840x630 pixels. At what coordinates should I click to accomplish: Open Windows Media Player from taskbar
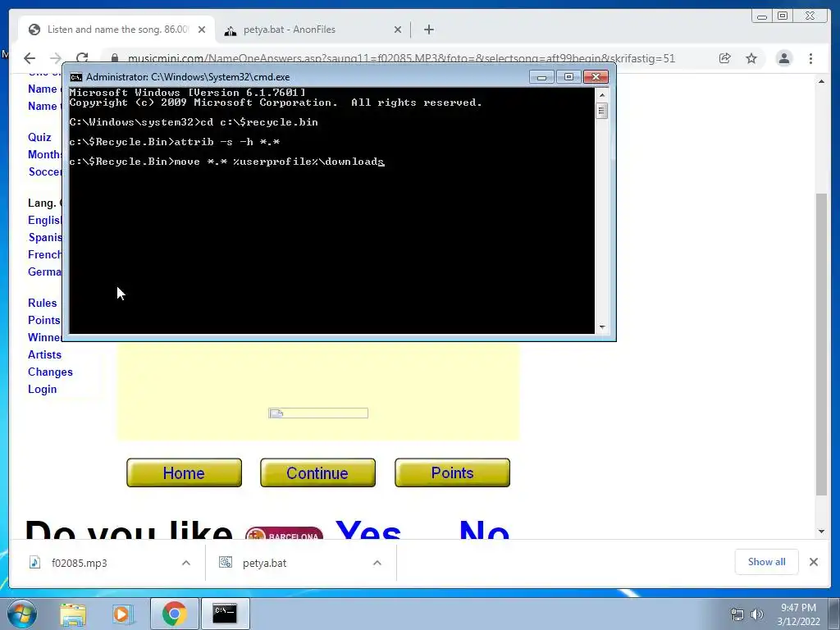[x=122, y=614]
